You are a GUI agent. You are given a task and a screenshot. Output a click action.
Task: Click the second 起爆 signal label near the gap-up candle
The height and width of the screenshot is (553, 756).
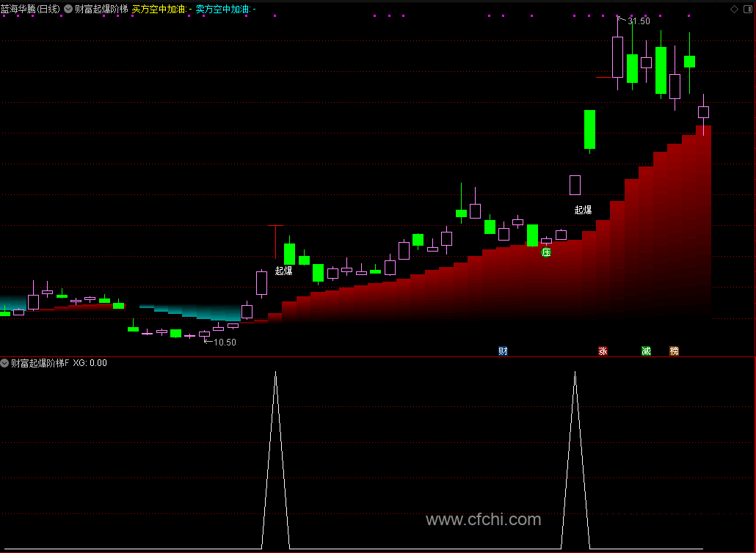click(x=583, y=210)
